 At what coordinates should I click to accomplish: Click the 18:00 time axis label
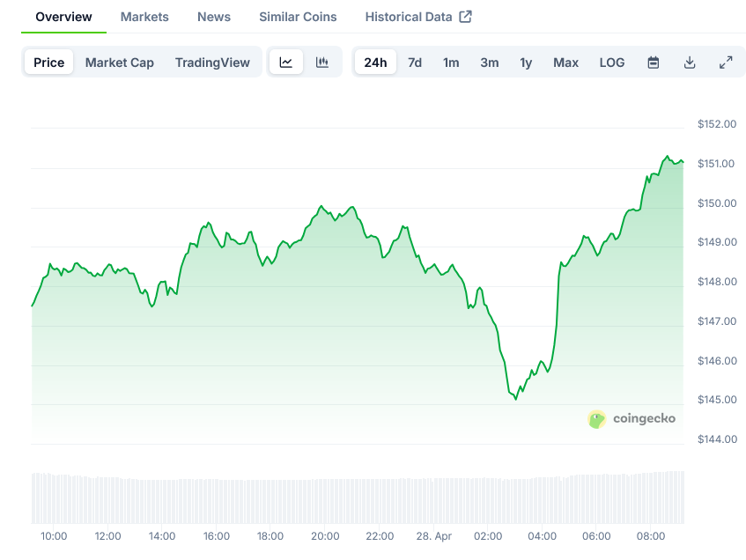(270, 536)
